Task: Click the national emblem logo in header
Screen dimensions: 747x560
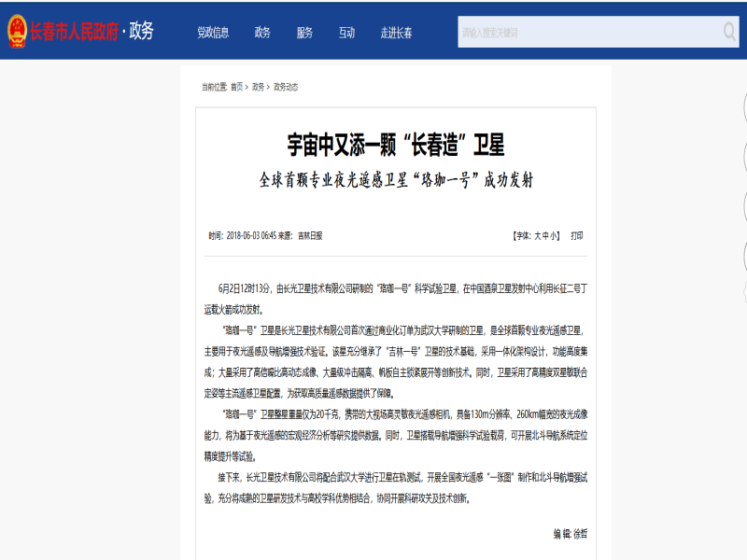Action: [x=16, y=31]
